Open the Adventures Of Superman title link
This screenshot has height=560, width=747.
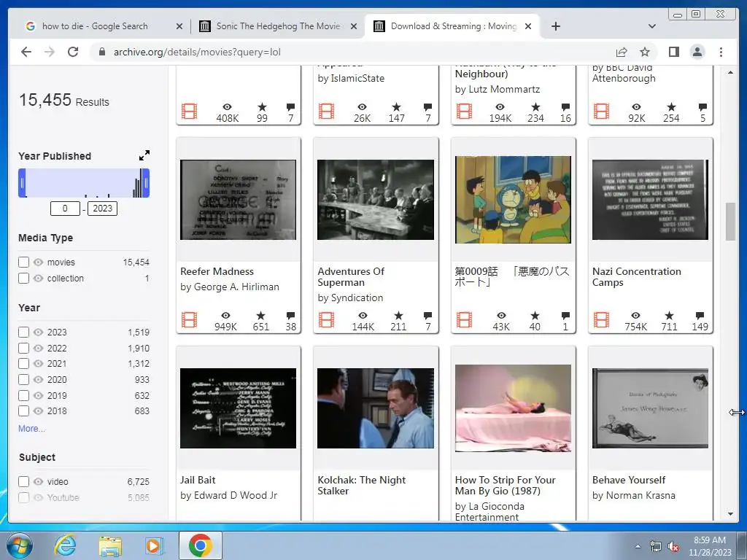point(351,276)
